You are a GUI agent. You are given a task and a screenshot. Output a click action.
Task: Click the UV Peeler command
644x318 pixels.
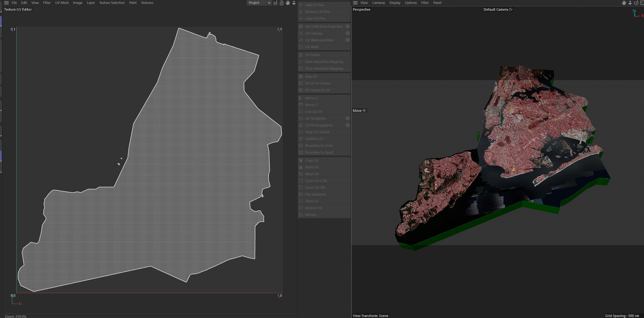point(312,55)
